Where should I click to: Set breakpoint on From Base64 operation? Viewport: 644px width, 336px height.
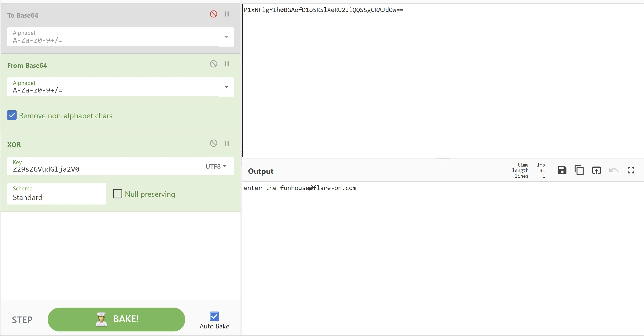(227, 64)
